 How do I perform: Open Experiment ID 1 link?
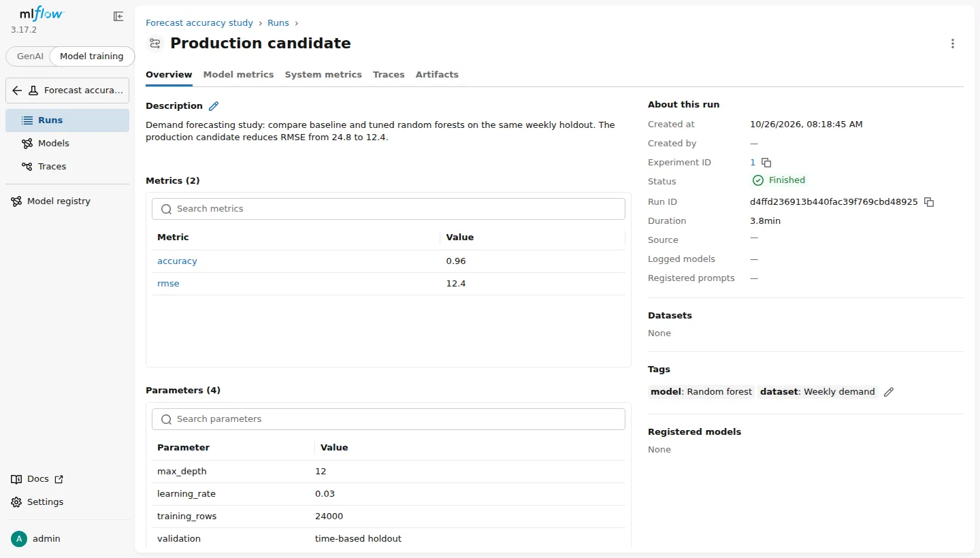(753, 163)
